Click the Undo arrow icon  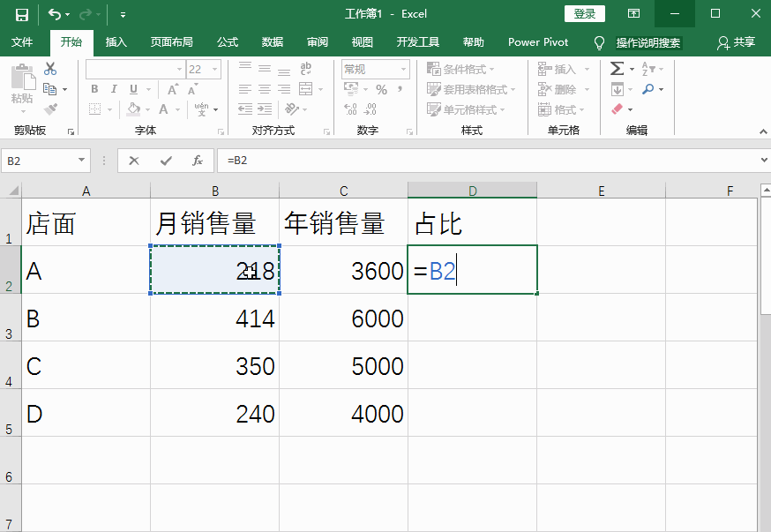pyautogui.click(x=55, y=14)
